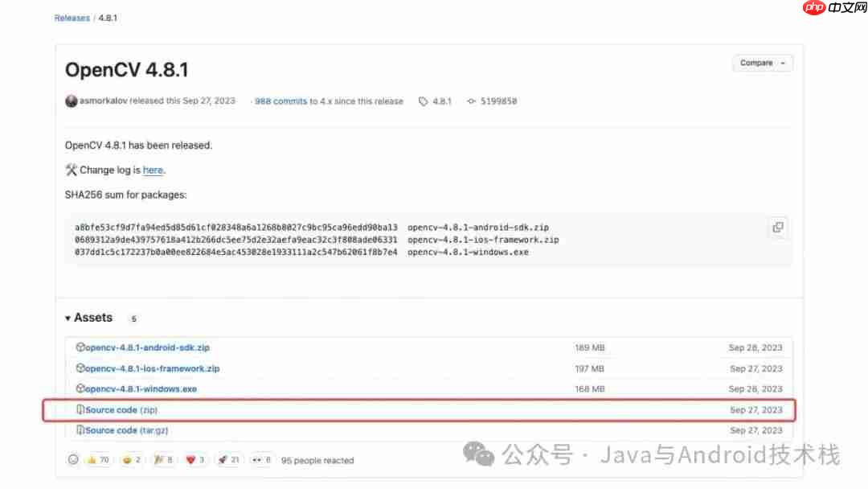Click the tag icon next to 4.8.1
Viewport: 868px width, 489px height.
pyautogui.click(x=424, y=101)
